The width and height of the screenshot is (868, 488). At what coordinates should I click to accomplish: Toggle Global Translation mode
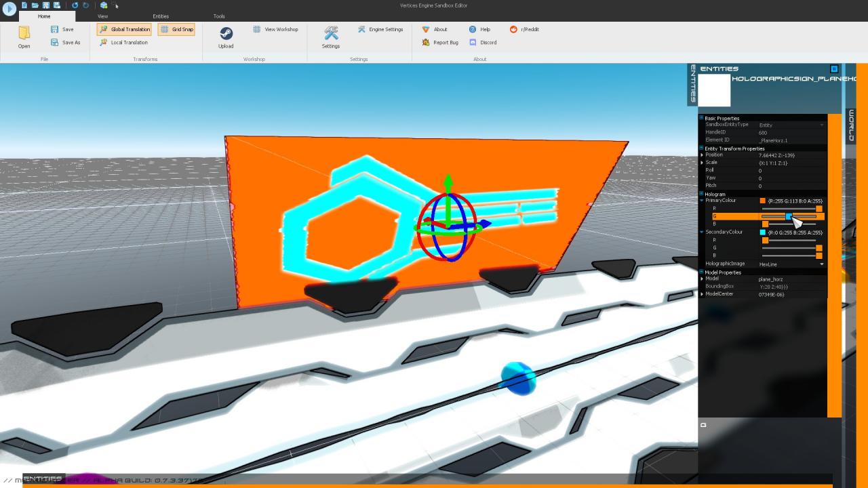[x=124, y=29]
